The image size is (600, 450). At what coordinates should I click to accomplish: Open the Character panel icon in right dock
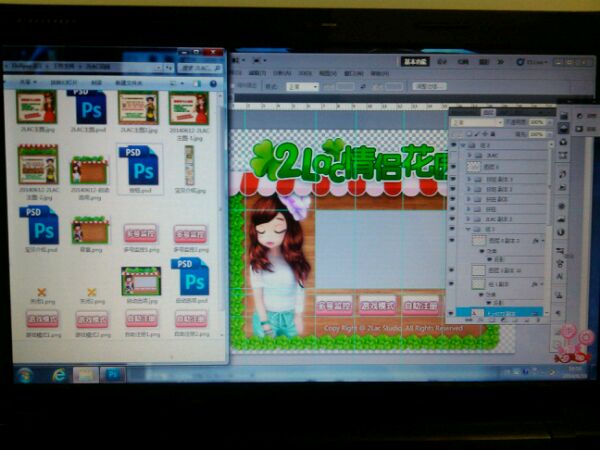560,276
